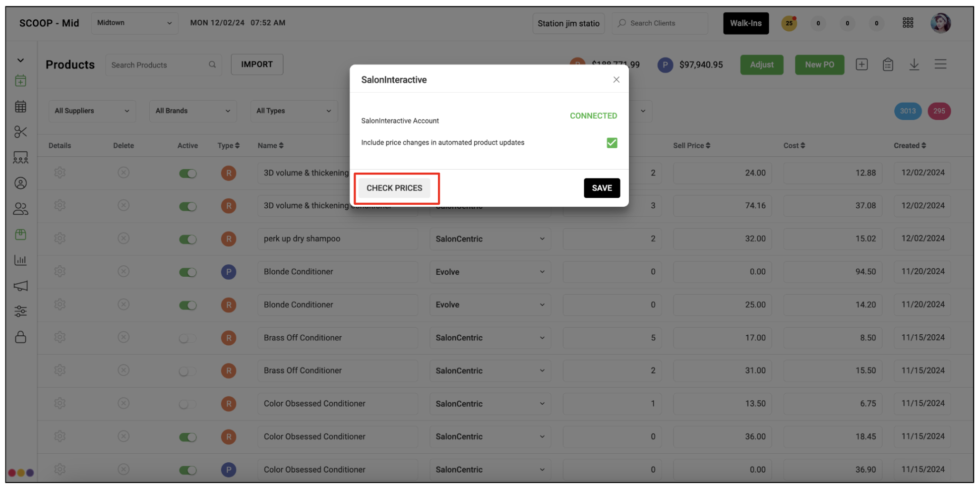The image size is (980, 487).
Task: Open supplier dropdown for Brass Off Conditioner 17.00
Action: coord(490,338)
